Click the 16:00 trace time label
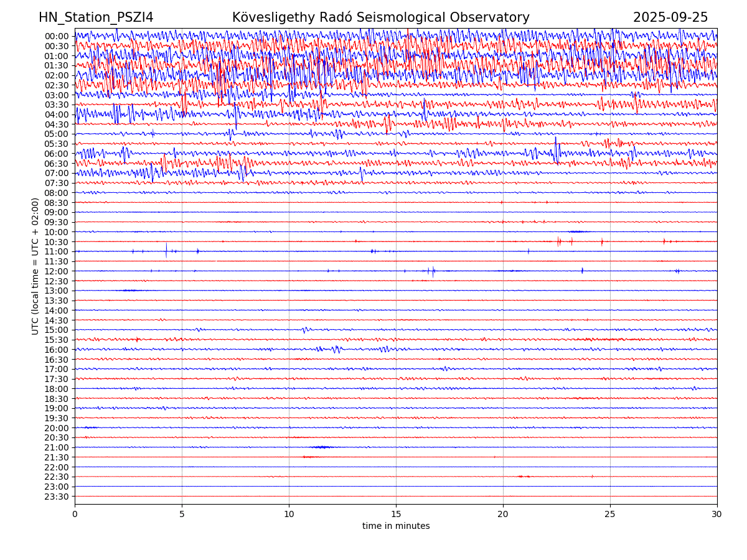Image resolution: width=747 pixels, height=560 pixels. point(56,350)
